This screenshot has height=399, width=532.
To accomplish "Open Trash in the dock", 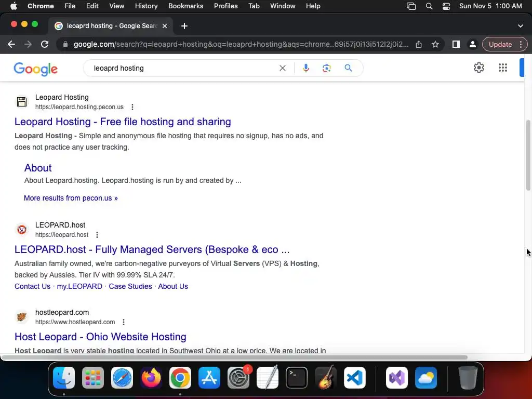I will click(x=468, y=378).
